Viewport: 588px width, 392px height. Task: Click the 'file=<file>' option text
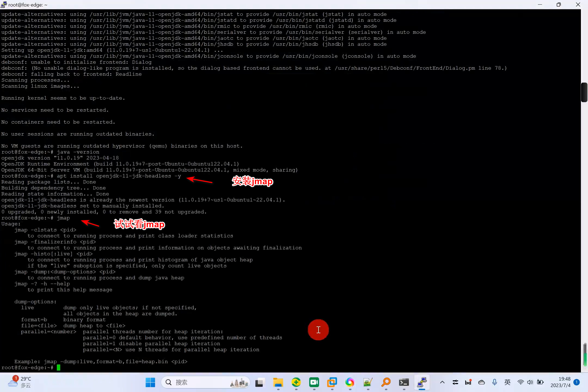pyautogui.click(x=39, y=326)
